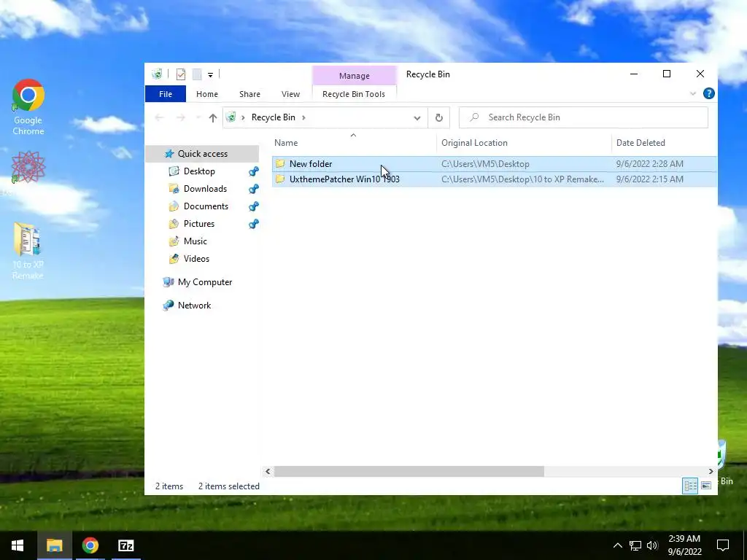Open My Computer in navigation pane
The image size is (747, 560).
tap(205, 282)
